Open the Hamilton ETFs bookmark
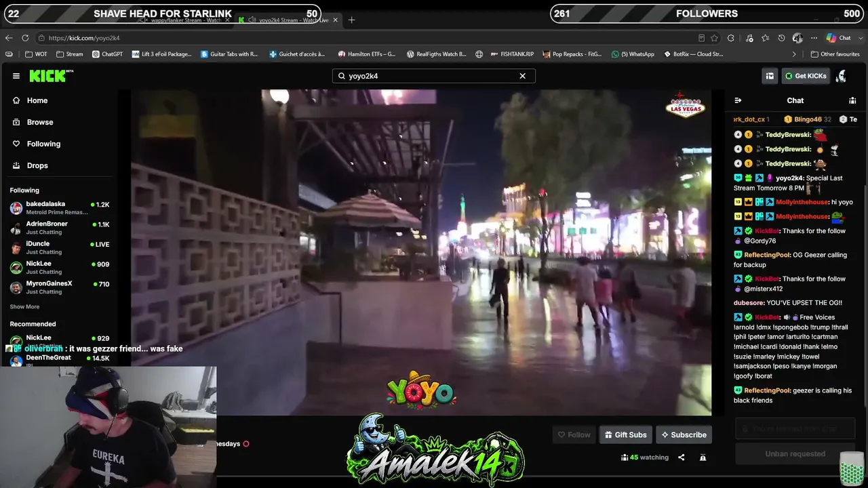The width and height of the screenshot is (868, 488). point(366,54)
